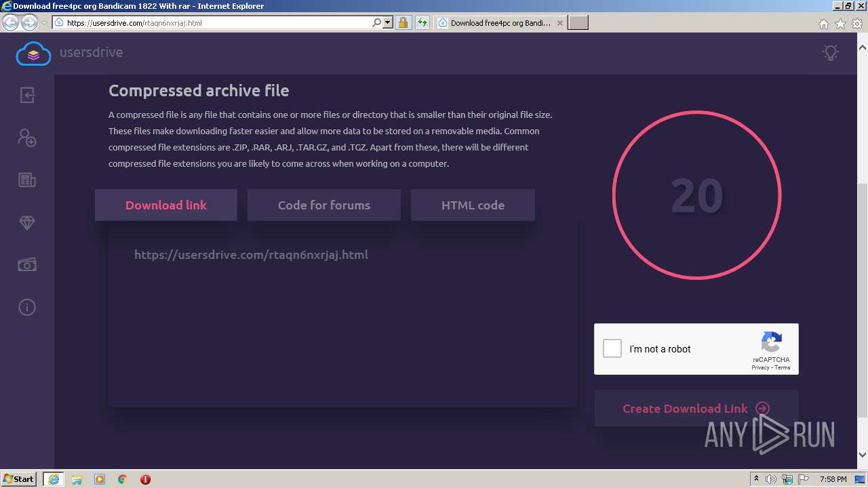Select the Download free4pc browser tab
The height and width of the screenshot is (488, 868).
pyautogui.click(x=500, y=22)
